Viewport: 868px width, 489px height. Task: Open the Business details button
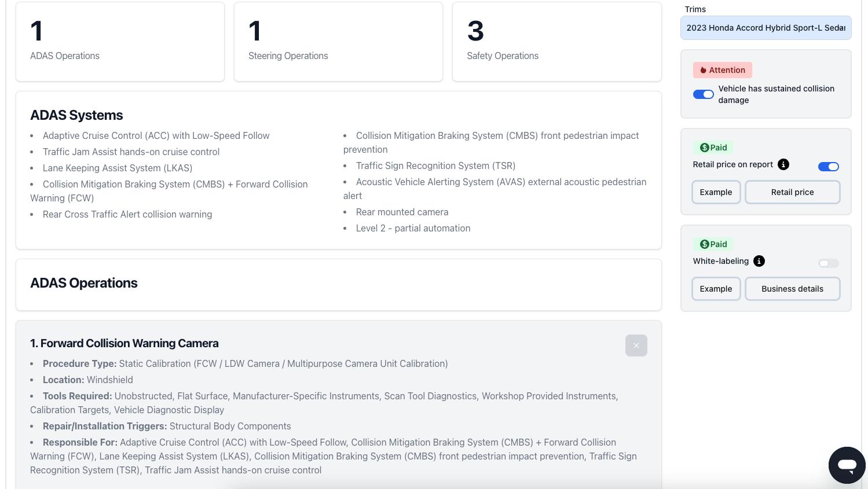(792, 289)
